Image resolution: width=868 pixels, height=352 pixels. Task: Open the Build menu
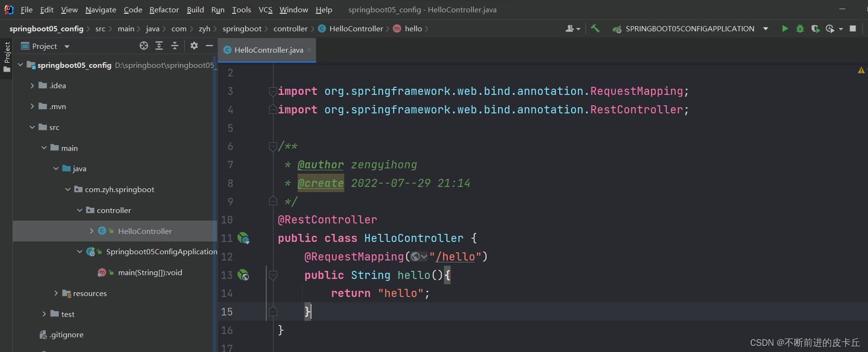pyautogui.click(x=195, y=9)
